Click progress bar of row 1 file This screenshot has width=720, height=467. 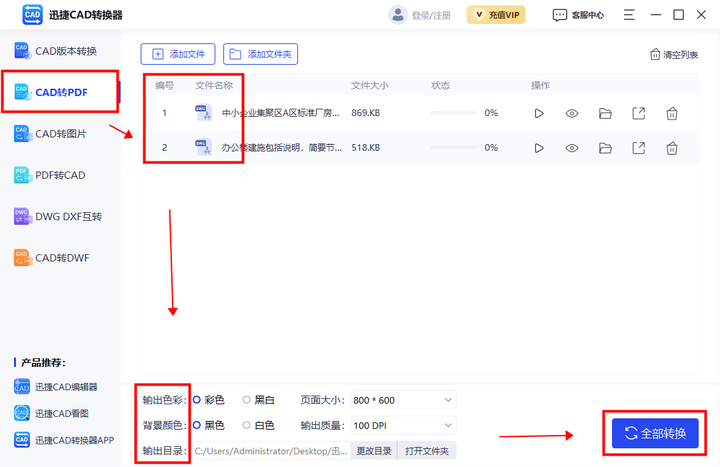(454, 113)
